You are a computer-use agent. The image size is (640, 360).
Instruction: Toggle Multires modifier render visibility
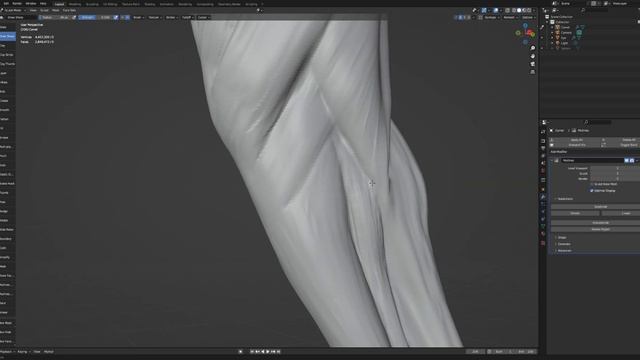click(x=632, y=160)
